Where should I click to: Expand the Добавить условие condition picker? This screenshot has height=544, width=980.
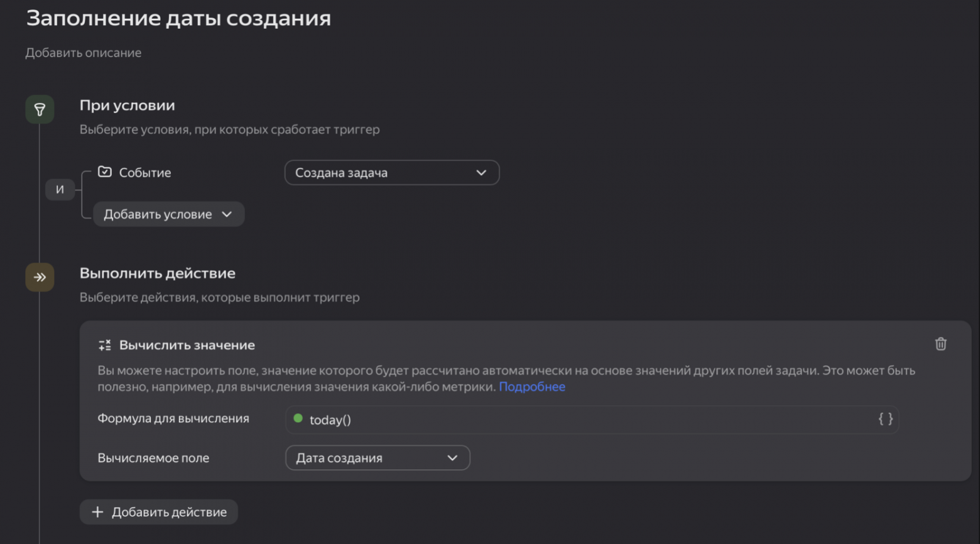pyautogui.click(x=168, y=214)
